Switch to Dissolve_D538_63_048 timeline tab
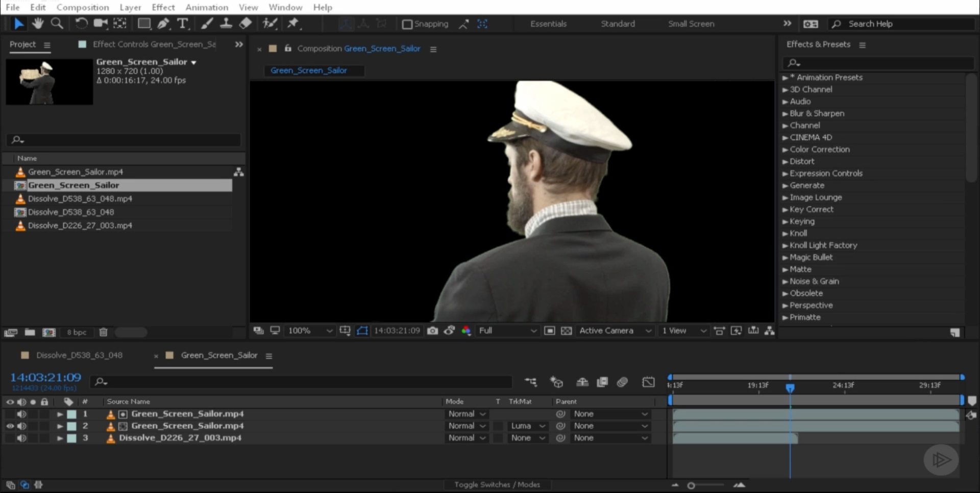 tap(79, 355)
